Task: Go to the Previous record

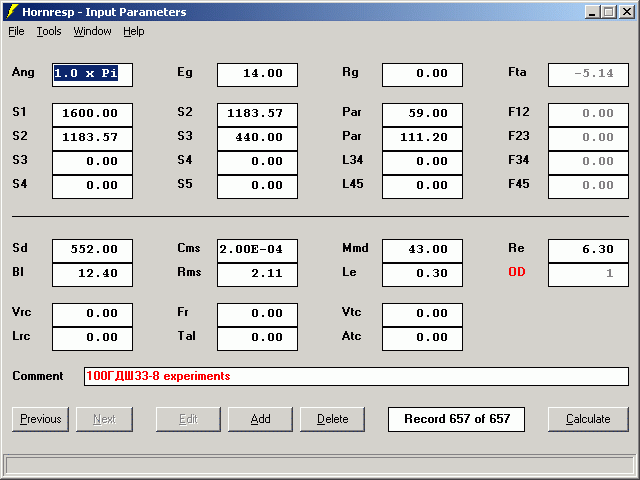Action: coord(40,419)
